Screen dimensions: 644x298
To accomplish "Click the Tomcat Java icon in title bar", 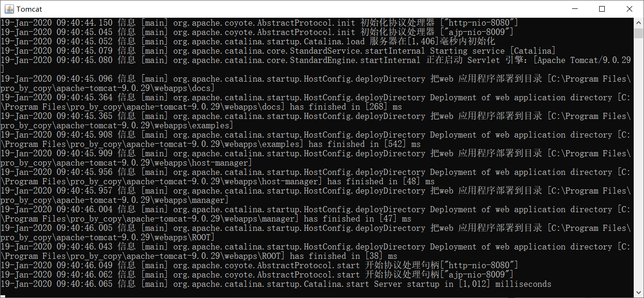I will pos(9,9).
